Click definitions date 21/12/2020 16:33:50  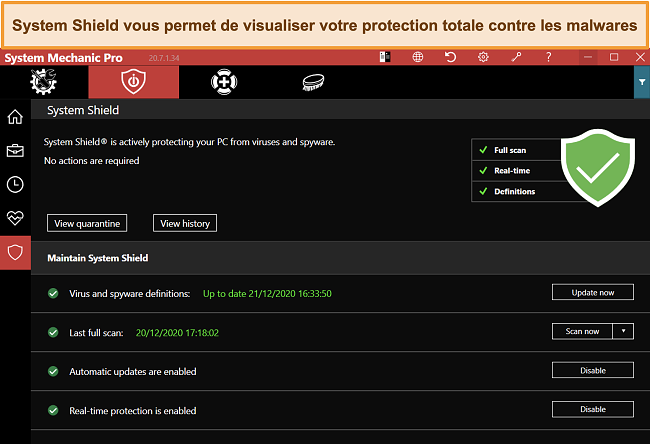pos(290,294)
